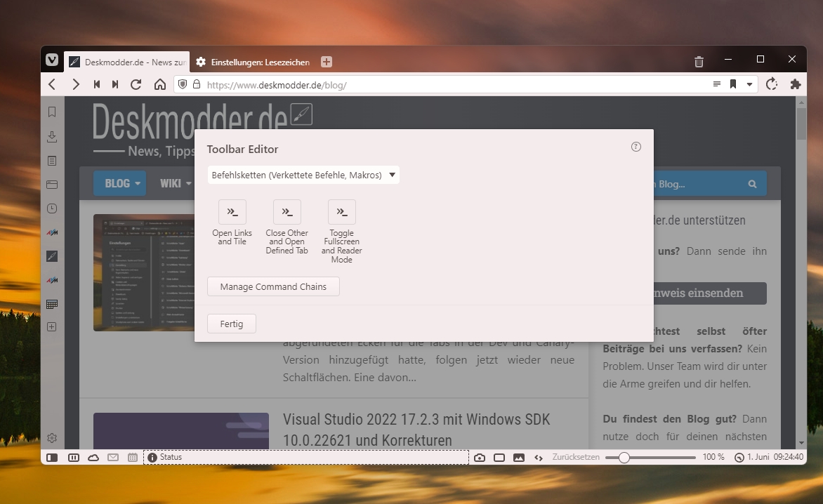This screenshot has width=823, height=504.
Task: Switch to Einstellungen: Lesezeichen tab
Action: 254,62
